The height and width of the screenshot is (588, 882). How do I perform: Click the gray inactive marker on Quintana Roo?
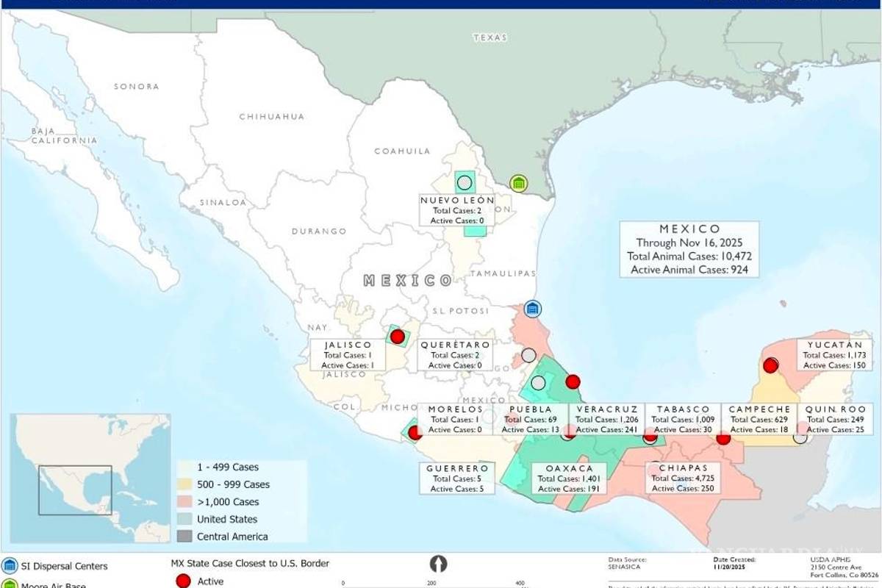[800, 438]
